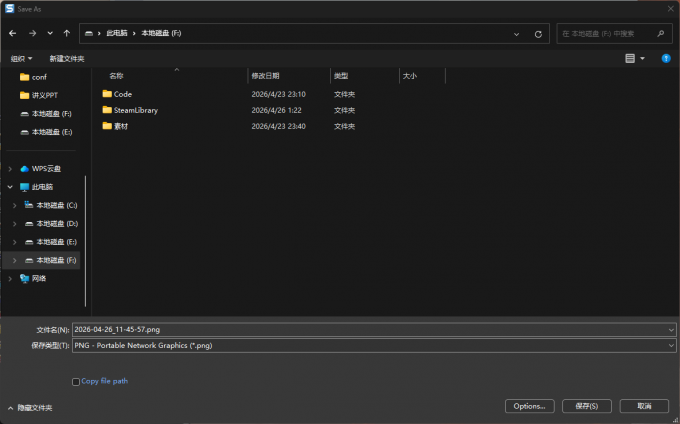
Task: Select 网络 in navigation pane
Action: coord(33,278)
